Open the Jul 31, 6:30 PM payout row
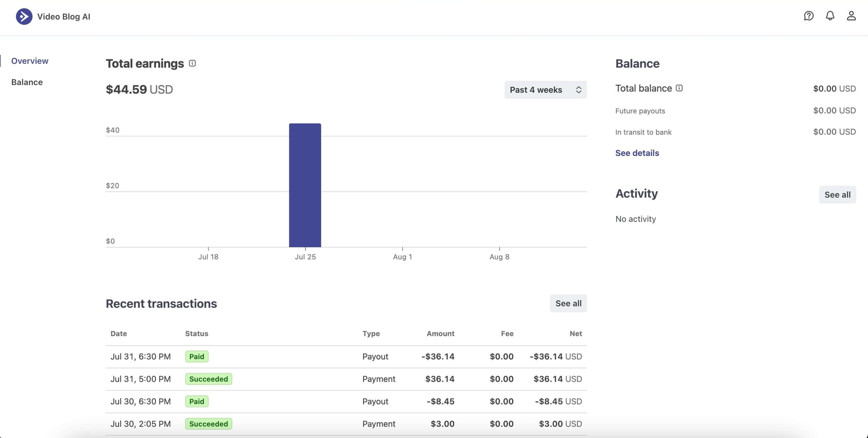 click(x=346, y=356)
